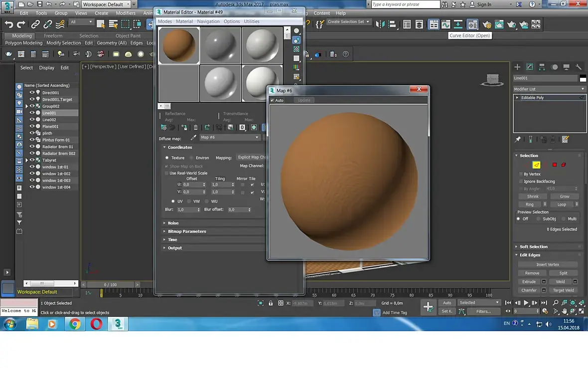Open the Utilities wrench panel
This screenshot has height=368, width=588.
pos(579,67)
